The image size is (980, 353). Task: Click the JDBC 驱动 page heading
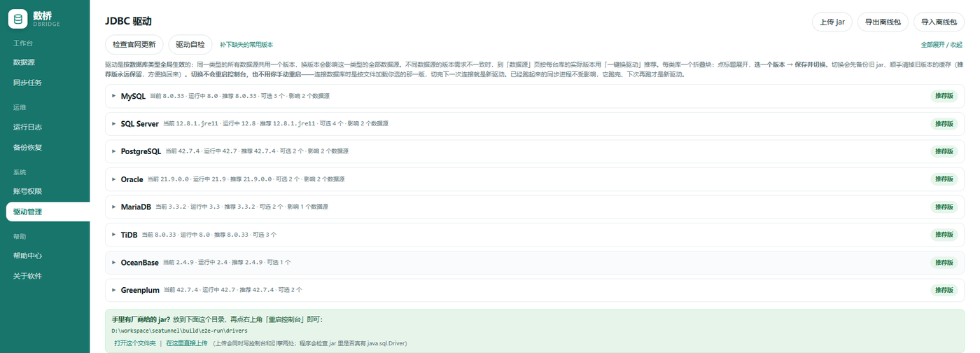pyautogui.click(x=129, y=21)
